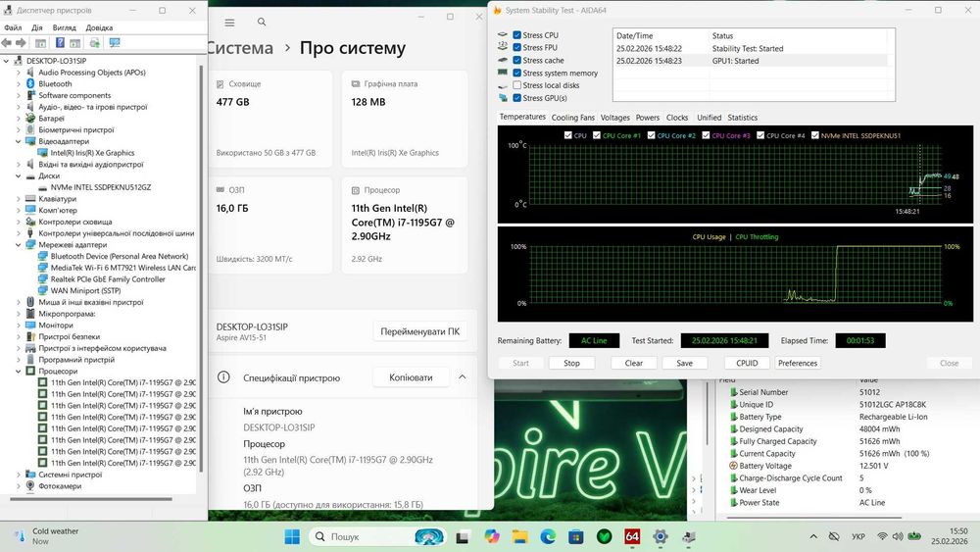
Task: Click Копіювати button in device specifications
Action: point(411,376)
